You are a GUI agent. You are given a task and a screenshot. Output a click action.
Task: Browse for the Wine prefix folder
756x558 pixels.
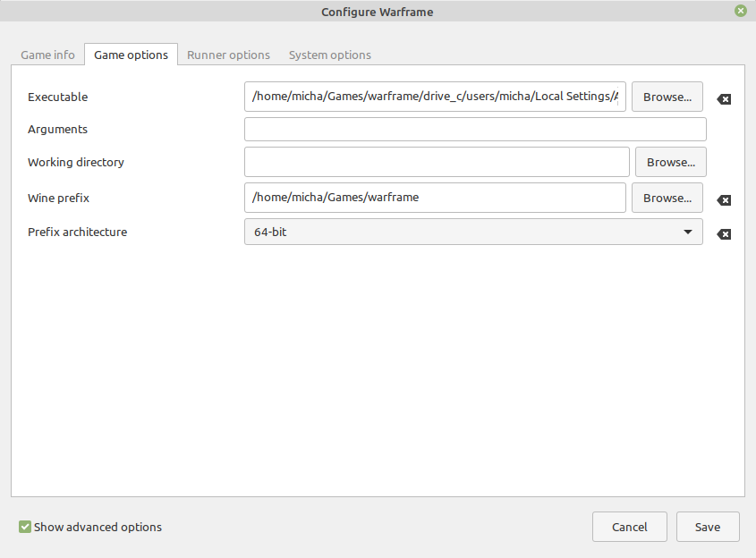[667, 198]
